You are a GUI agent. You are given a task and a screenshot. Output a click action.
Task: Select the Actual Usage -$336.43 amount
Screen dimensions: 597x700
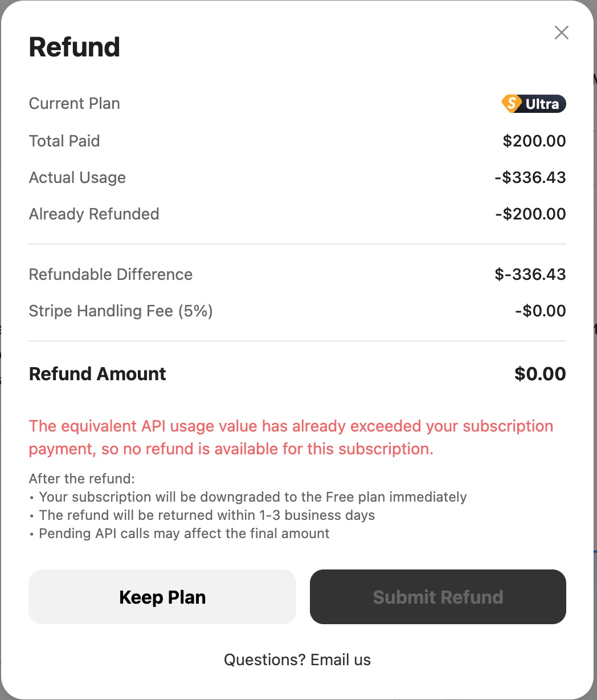tap(530, 177)
